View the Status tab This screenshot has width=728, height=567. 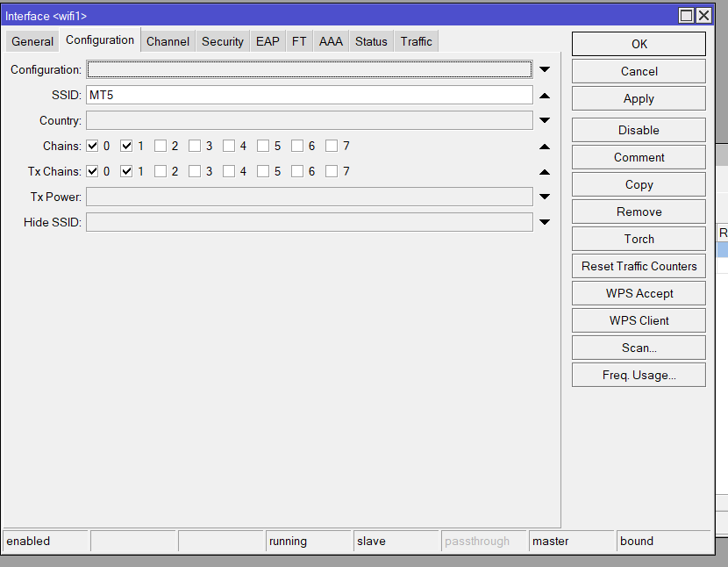(371, 41)
